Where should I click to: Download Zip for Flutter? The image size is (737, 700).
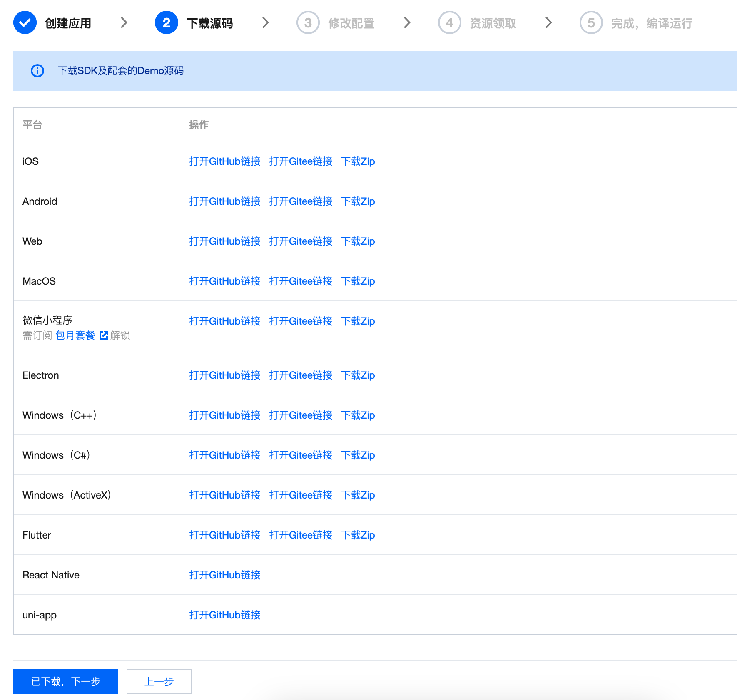pos(358,535)
